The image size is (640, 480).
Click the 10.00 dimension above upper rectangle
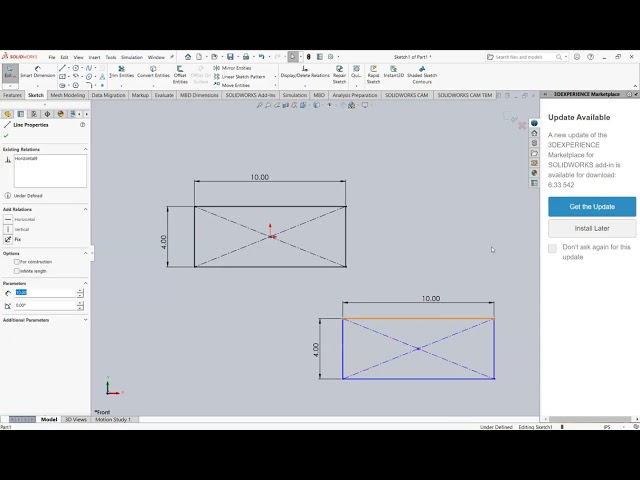coord(260,177)
